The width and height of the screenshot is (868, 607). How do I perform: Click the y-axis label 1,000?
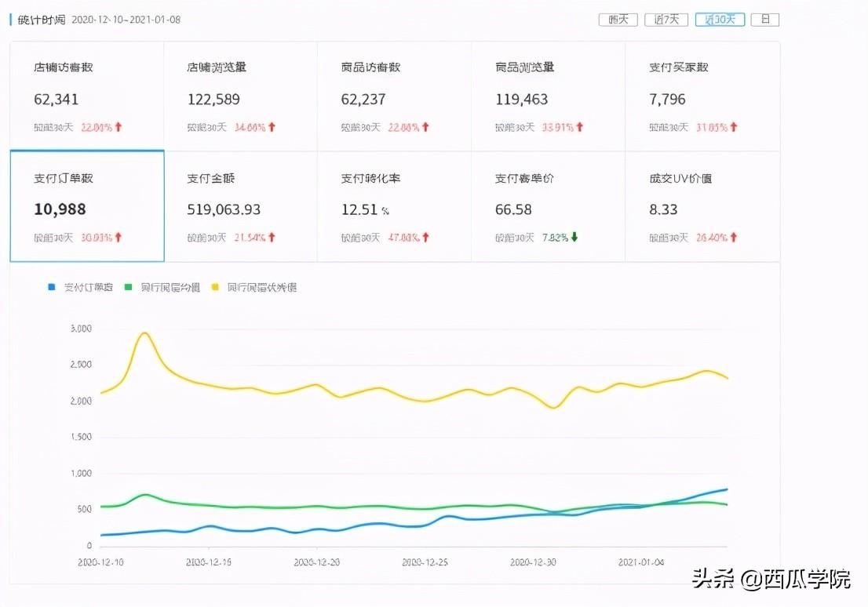pos(81,474)
